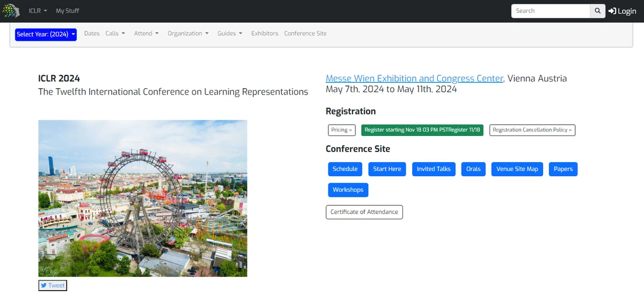The height and width of the screenshot is (295, 644).
Task: Open the Schedule button
Action: pyautogui.click(x=345, y=169)
